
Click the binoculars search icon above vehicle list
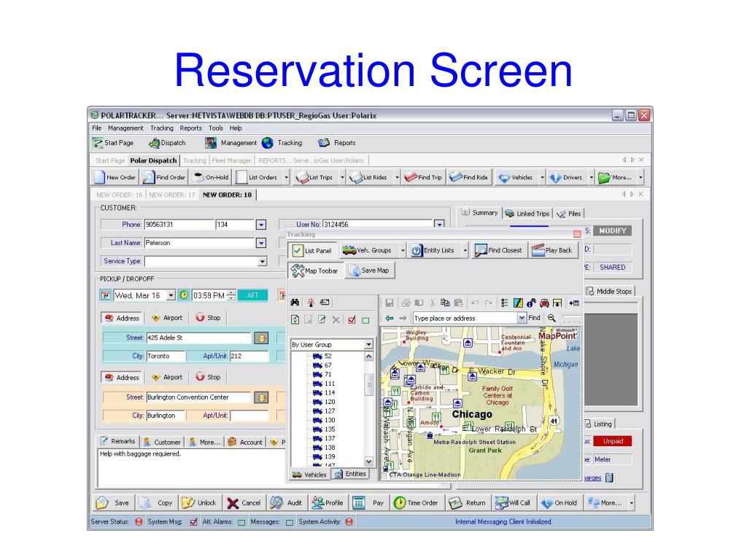pos(295,303)
